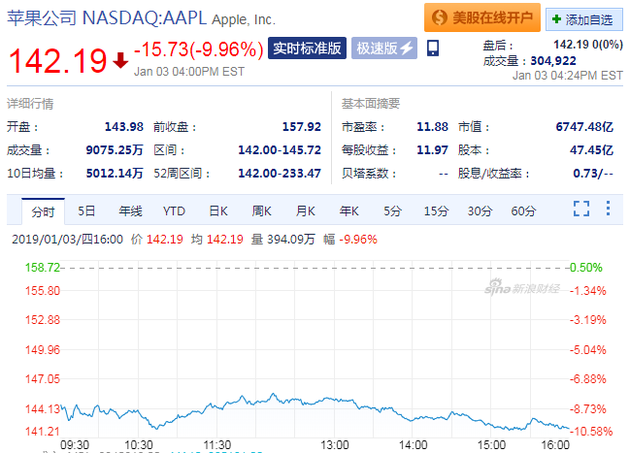The height and width of the screenshot is (453, 630).
Task: Click the 16:00 time axis label
Action: click(x=555, y=445)
